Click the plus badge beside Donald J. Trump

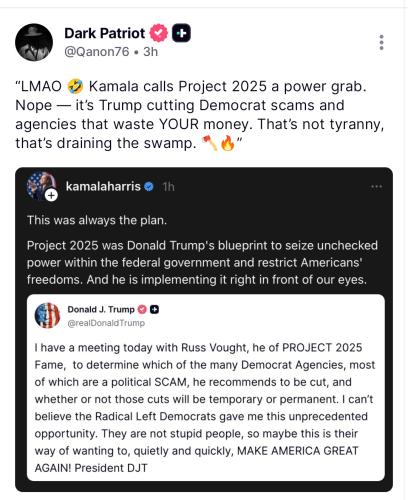tap(154, 309)
